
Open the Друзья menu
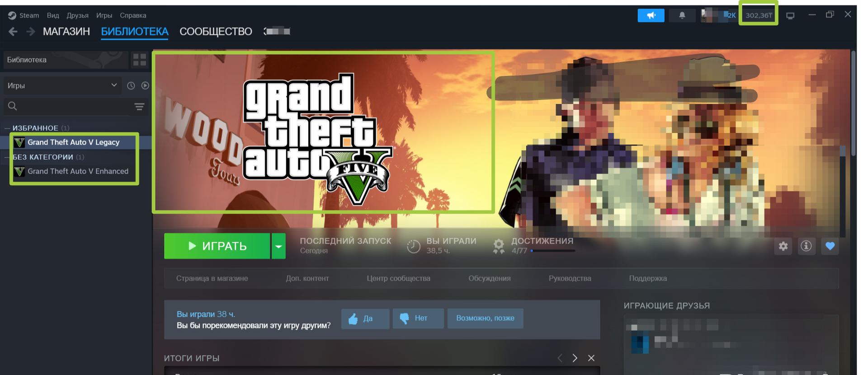[x=77, y=15]
